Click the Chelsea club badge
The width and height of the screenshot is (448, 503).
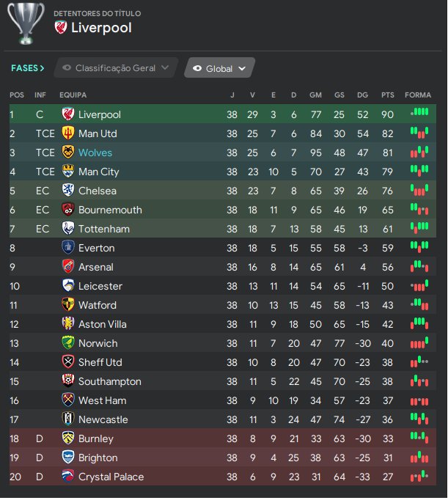click(68, 191)
